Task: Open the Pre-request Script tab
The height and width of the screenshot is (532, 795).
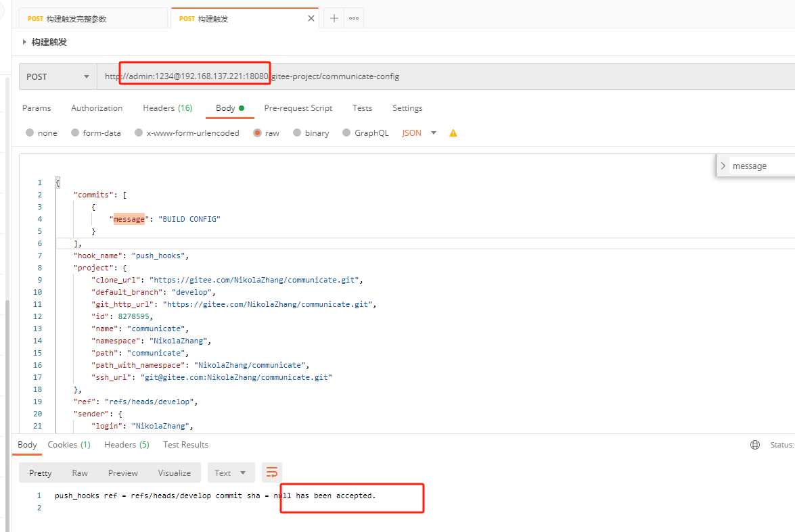Action: point(298,108)
